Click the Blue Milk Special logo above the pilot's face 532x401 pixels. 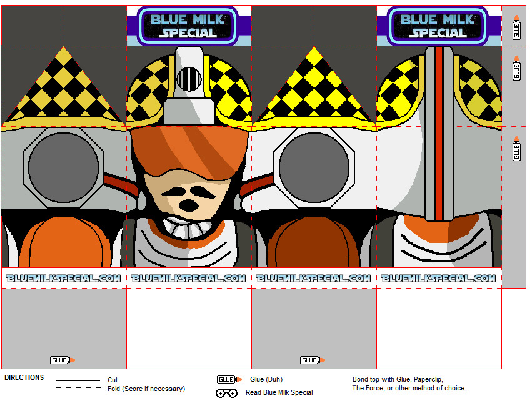tap(189, 26)
